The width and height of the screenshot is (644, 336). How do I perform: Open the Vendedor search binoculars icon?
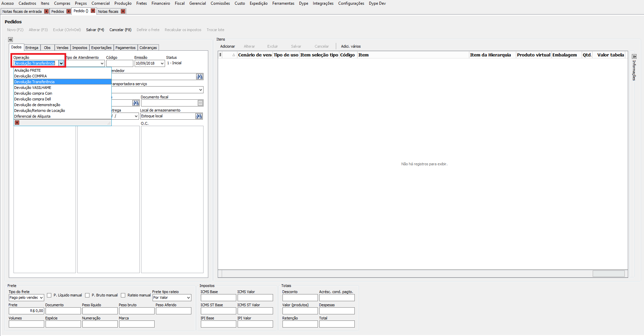[199, 77]
